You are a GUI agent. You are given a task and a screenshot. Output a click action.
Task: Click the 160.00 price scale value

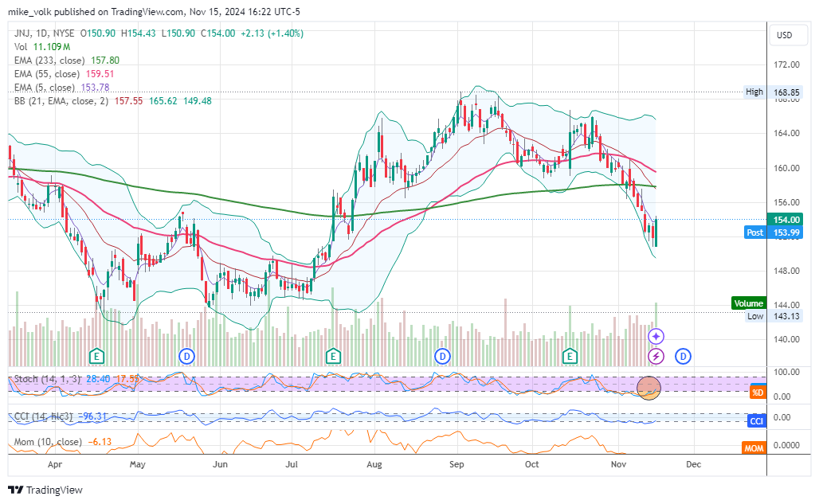click(x=786, y=168)
